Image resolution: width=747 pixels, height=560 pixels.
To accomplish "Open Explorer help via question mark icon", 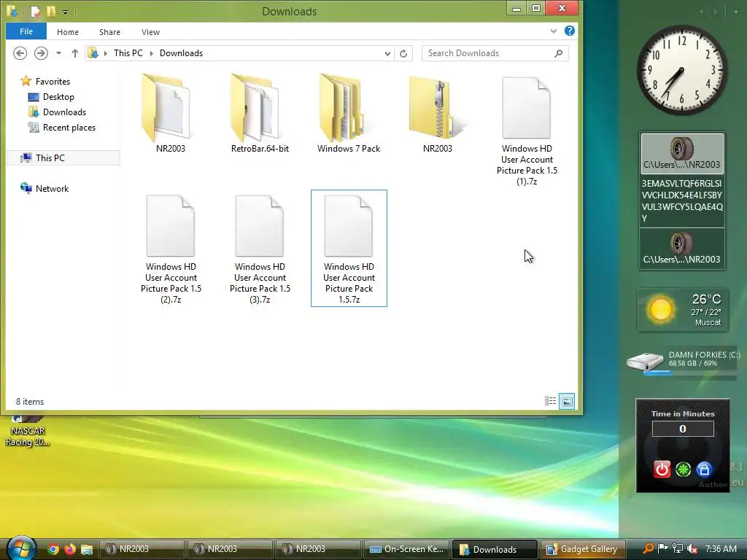I will 569,31.
